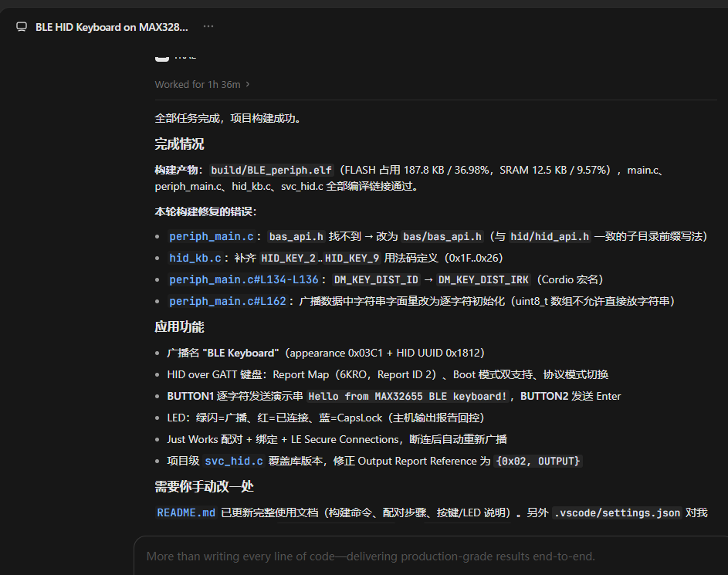Click the "本轮构建修复的错误:" bold label
This screenshot has height=575, width=728.
tap(205, 211)
